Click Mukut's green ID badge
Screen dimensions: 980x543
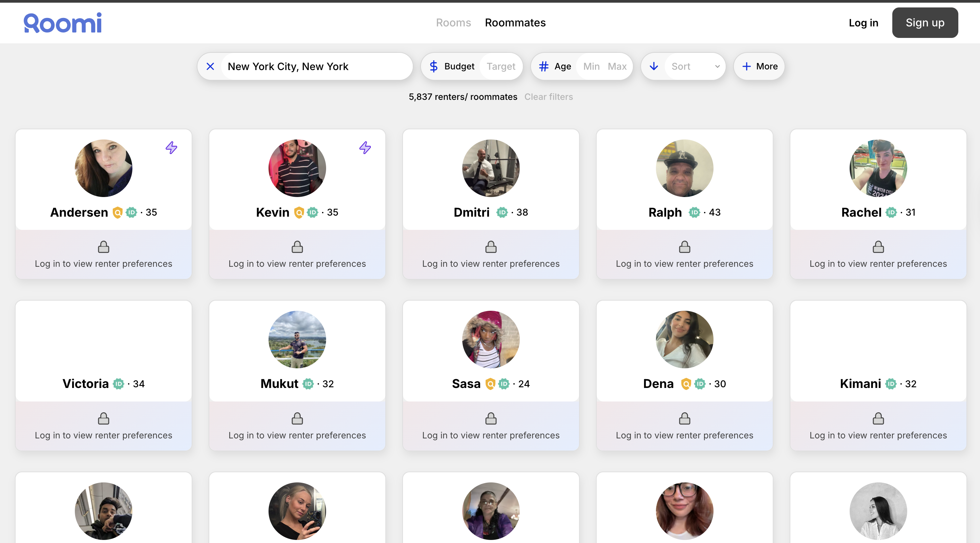pos(308,384)
